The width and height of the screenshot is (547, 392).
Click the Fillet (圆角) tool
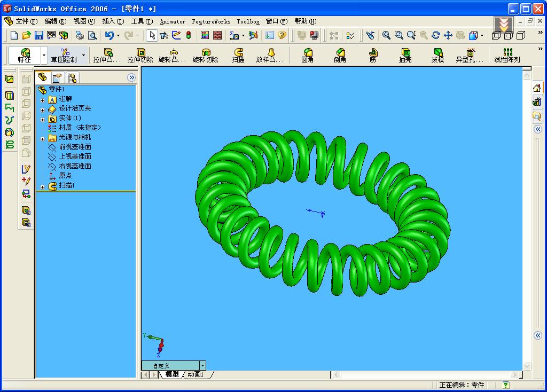coord(307,56)
